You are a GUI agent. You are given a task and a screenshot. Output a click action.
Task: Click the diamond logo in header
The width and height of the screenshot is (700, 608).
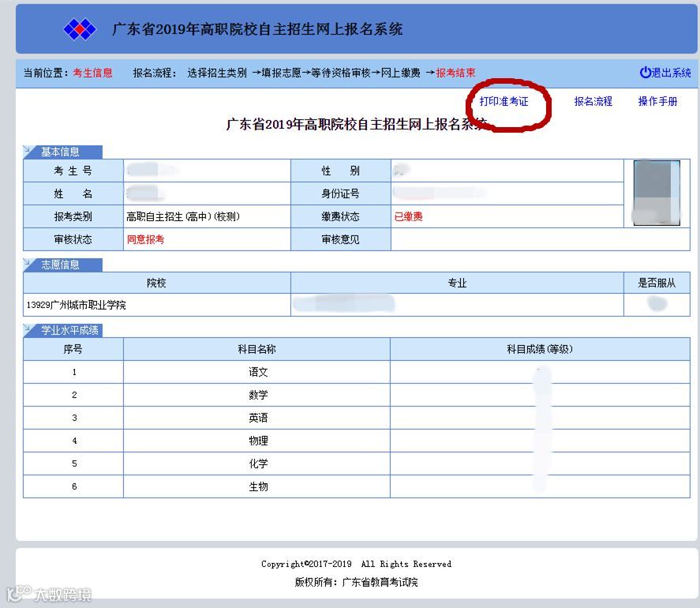pyautogui.click(x=80, y=29)
